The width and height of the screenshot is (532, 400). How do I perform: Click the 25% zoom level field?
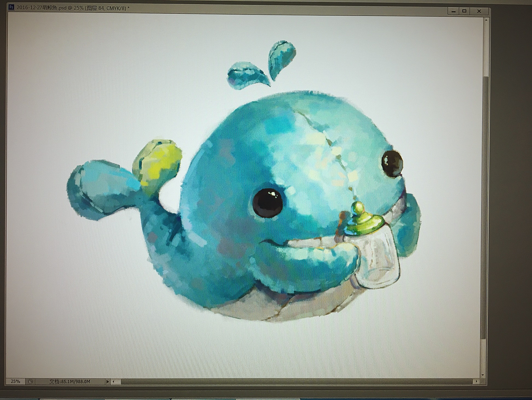click(x=15, y=381)
